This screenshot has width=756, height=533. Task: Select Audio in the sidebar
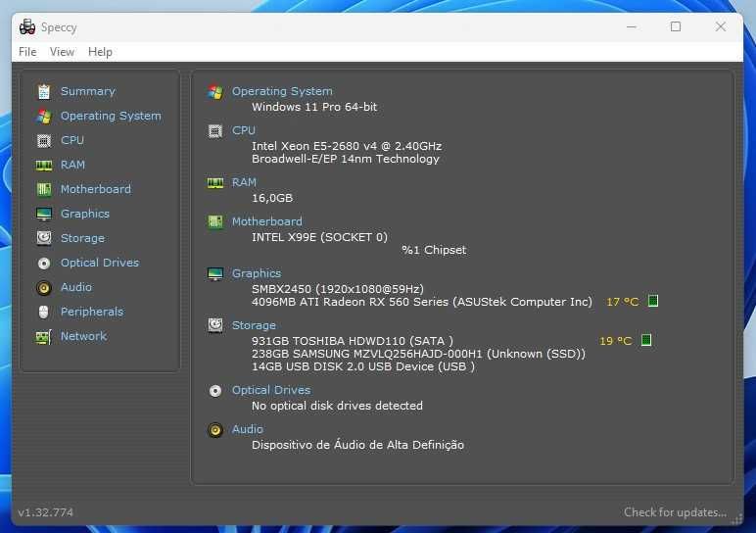point(76,287)
